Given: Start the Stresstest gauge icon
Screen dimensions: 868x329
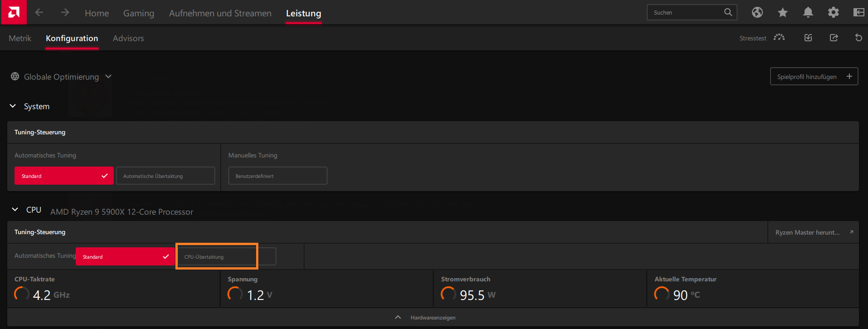Looking at the screenshot, I should [779, 37].
